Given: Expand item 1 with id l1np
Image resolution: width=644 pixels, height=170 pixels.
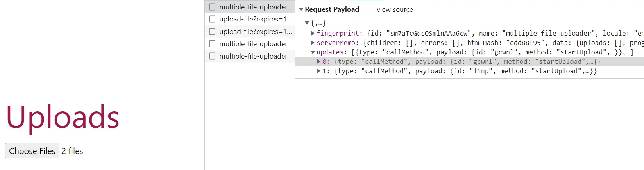Looking at the screenshot, I should (x=318, y=71).
